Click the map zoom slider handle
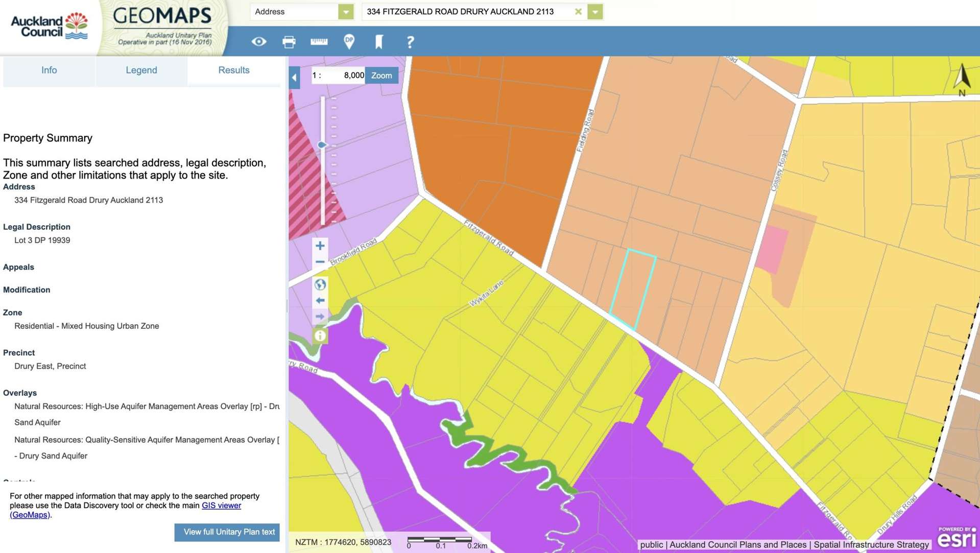Screen dimensions: 980x553 tap(322, 145)
